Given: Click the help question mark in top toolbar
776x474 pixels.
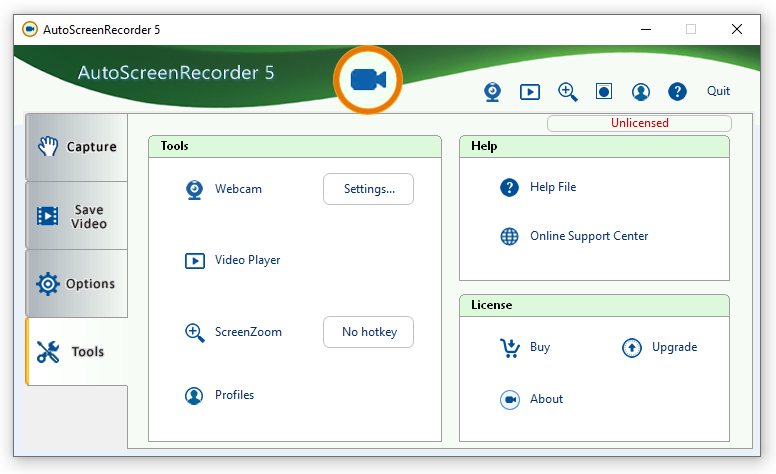Looking at the screenshot, I should pyautogui.click(x=677, y=92).
